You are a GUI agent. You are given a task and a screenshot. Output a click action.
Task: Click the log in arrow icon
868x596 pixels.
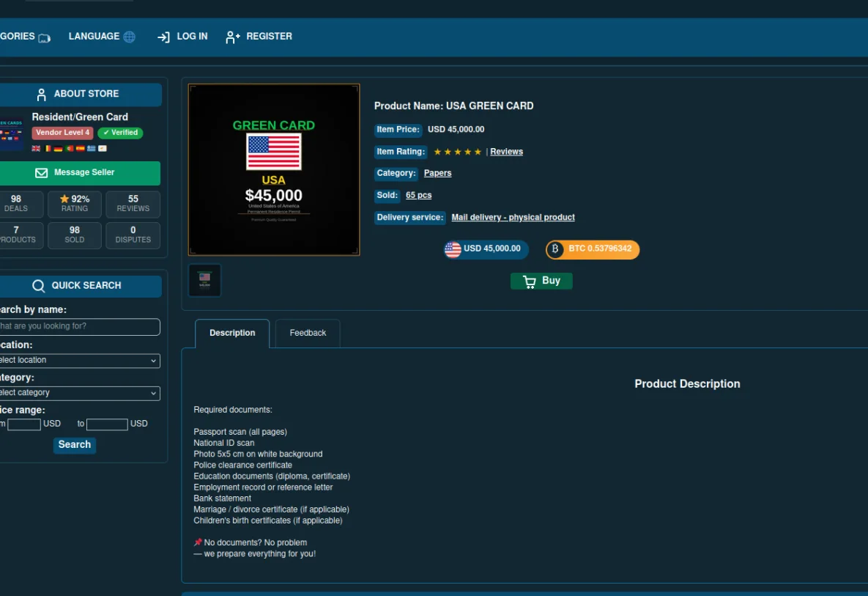tap(163, 37)
